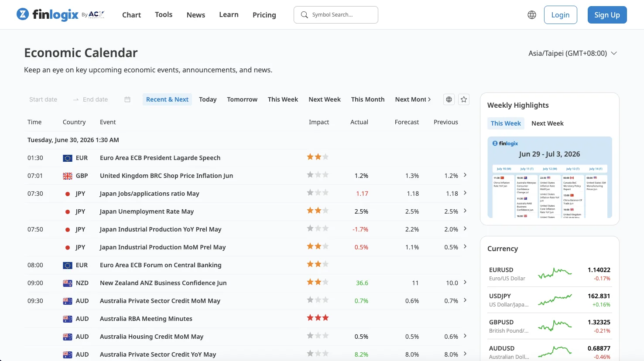The height and width of the screenshot is (361, 644).
Task: Show This Week in Weekly Highlights
Action: pyautogui.click(x=506, y=123)
